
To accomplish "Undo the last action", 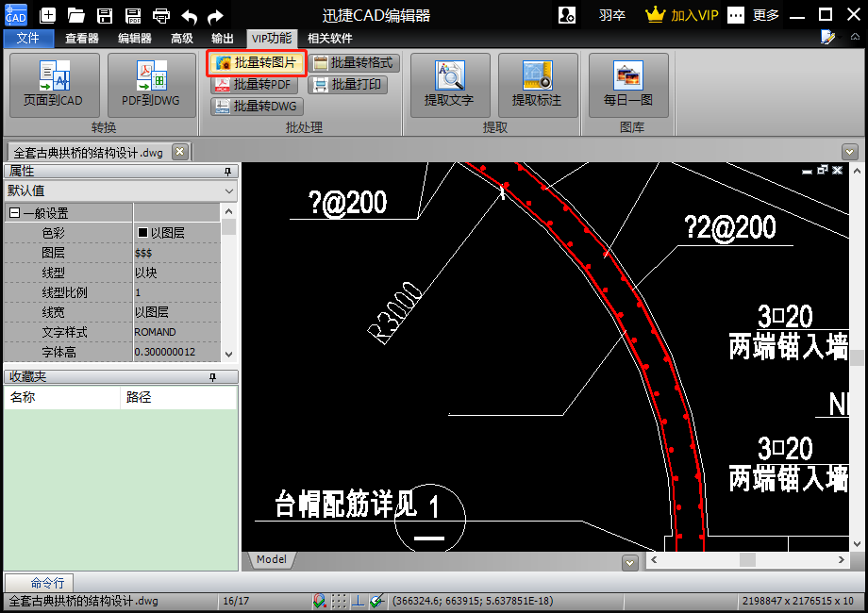I will pyautogui.click(x=190, y=15).
